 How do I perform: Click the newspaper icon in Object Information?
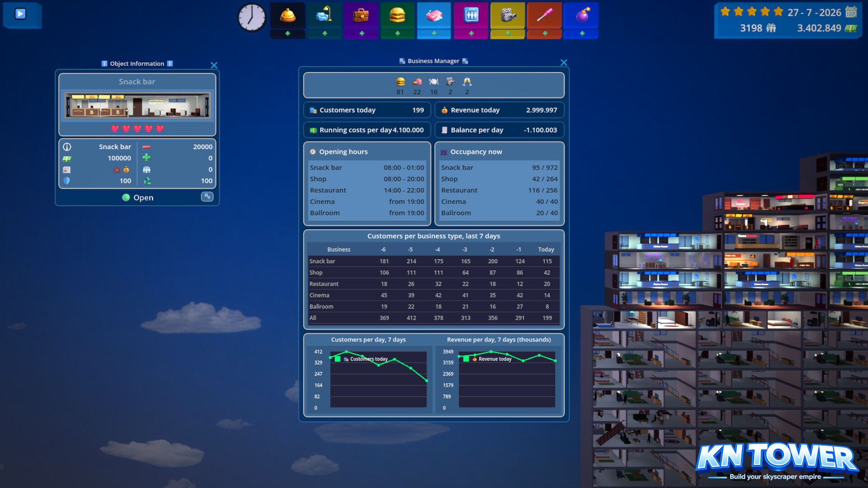pos(67,170)
